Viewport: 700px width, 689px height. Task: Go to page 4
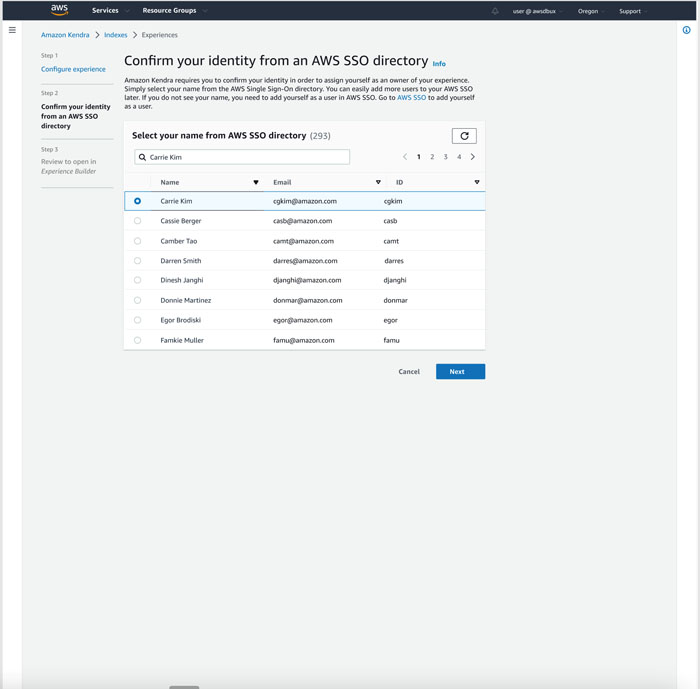459,157
